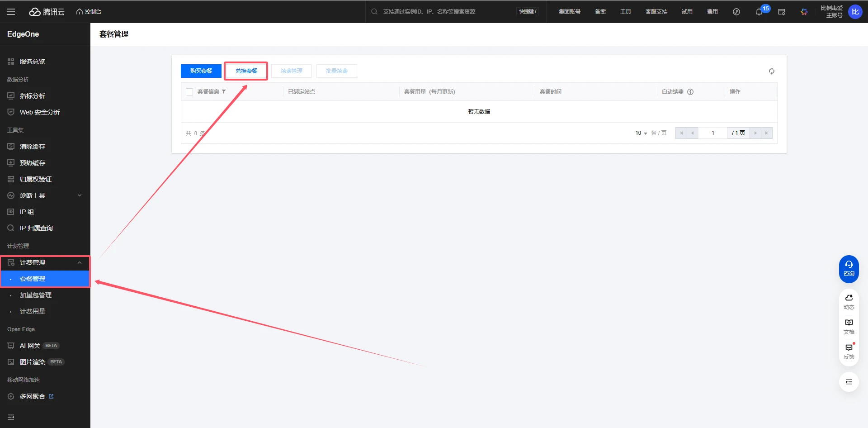Image resolution: width=868 pixels, height=428 pixels.
Task: Open the 10 条/页 page size dropdown
Action: click(x=641, y=133)
